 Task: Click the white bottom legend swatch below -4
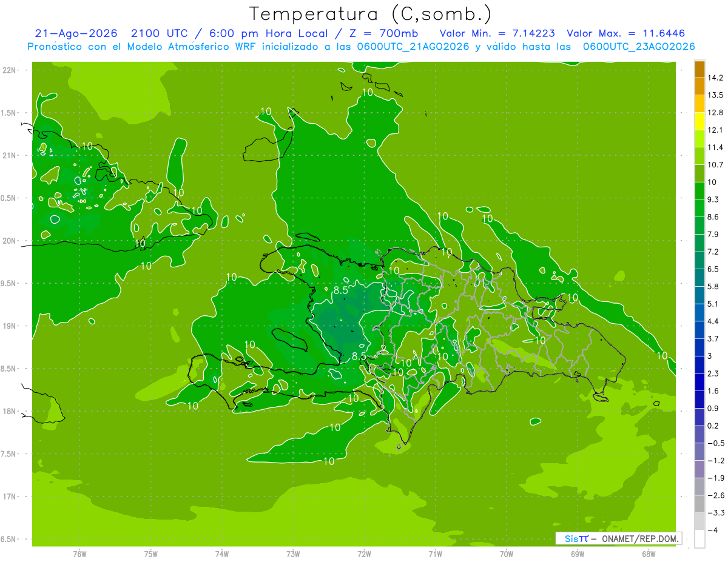click(699, 538)
